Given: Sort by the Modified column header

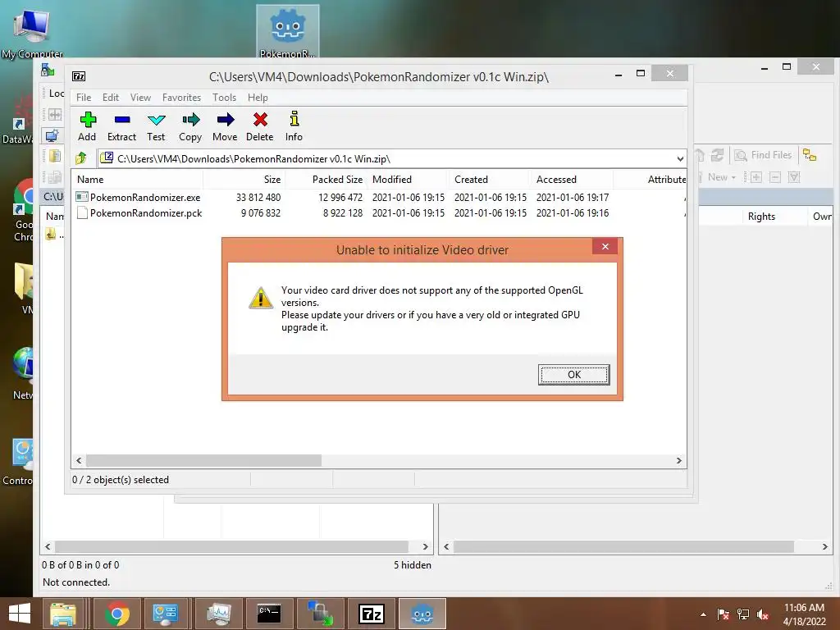Looking at the screenshot, I should (409, 180).
